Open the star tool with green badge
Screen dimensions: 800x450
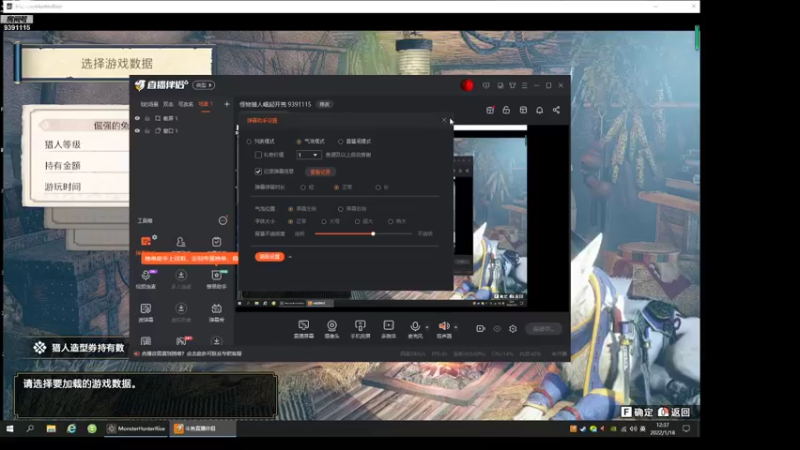216,276
